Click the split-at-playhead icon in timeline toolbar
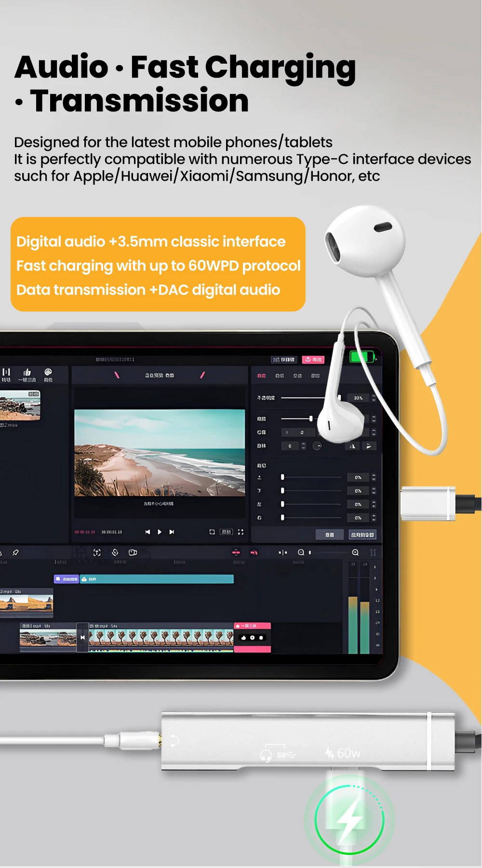This screenshot has height=868, width=482. 283,553
